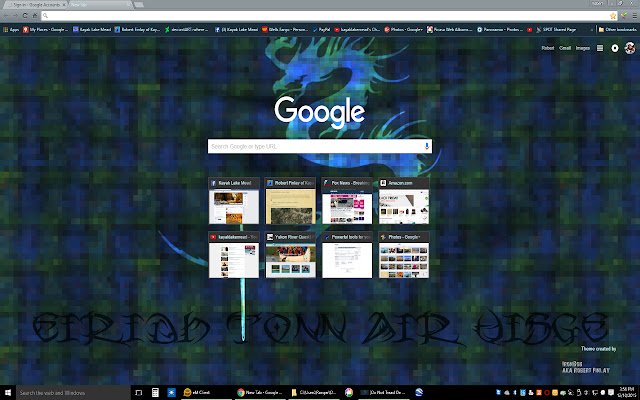Open the Calculator taskbar icon

coord(155,393)
